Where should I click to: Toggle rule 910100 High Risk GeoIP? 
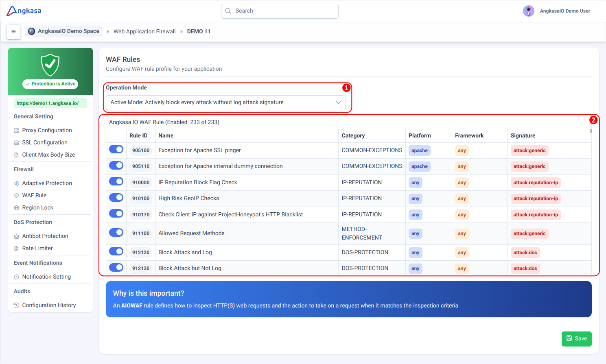tap(116, 197)
